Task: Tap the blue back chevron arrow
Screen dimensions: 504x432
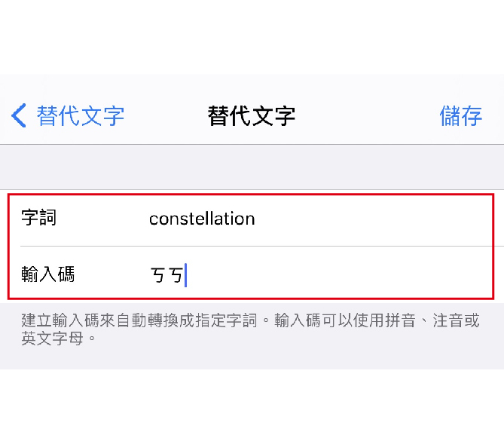Action: pyautogui.click(x=19, y=116)
